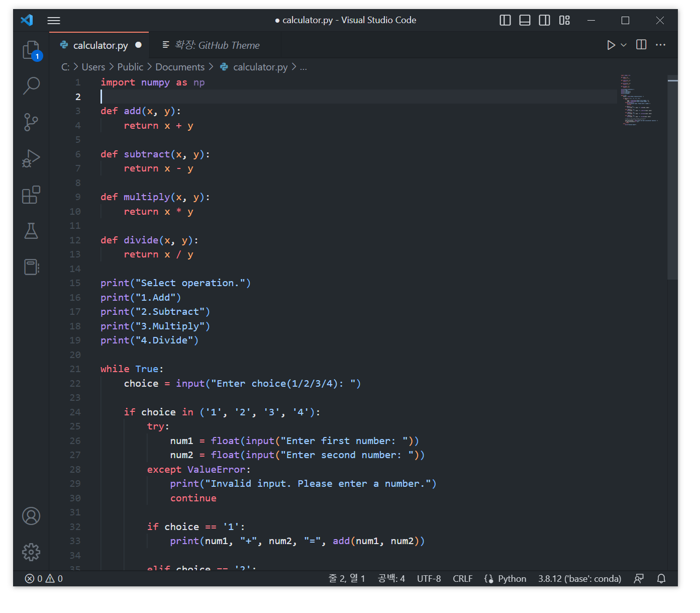Click the VS Code logo icon
700x613 pixels.
(27, 20)
